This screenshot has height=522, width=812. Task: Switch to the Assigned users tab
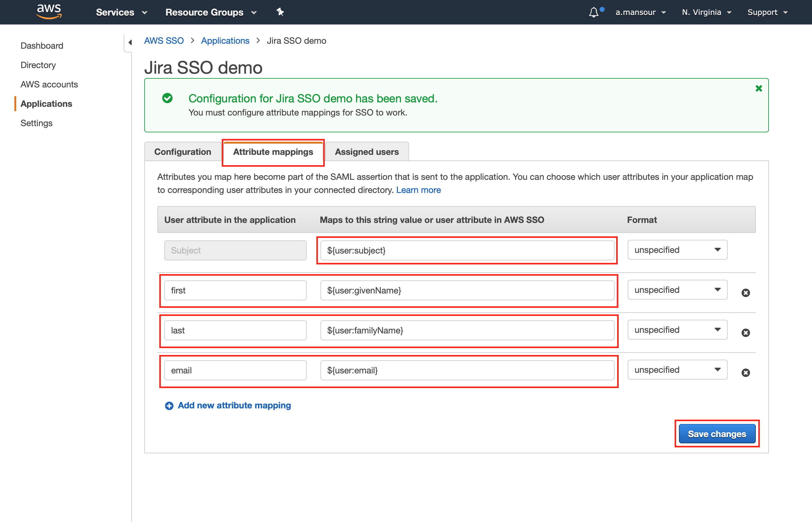(367, 152)
